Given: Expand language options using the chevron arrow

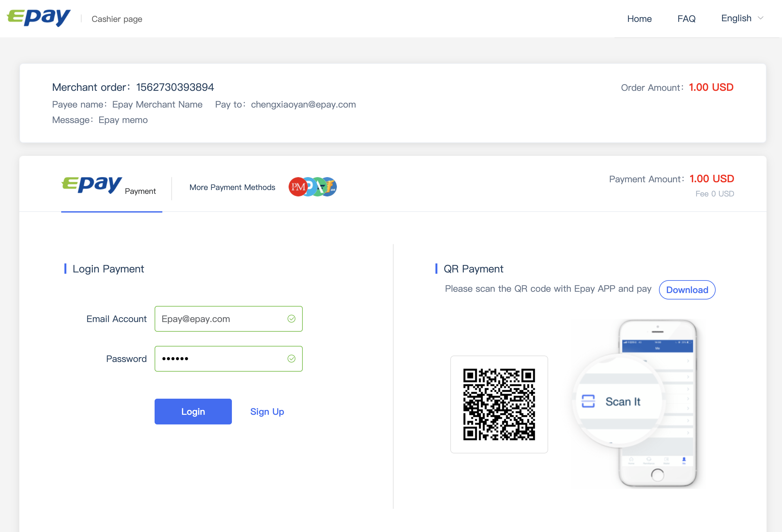Looking at the screenshot, I should [760, 18].
